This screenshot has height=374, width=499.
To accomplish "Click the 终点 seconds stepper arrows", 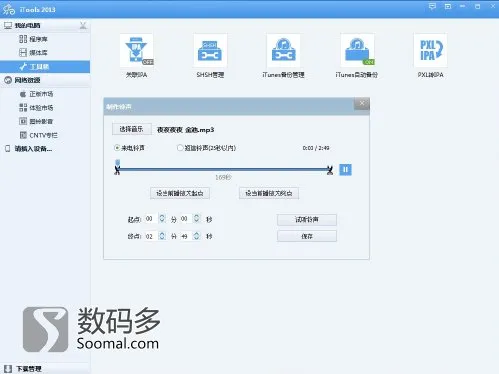I will coord(197,236).
